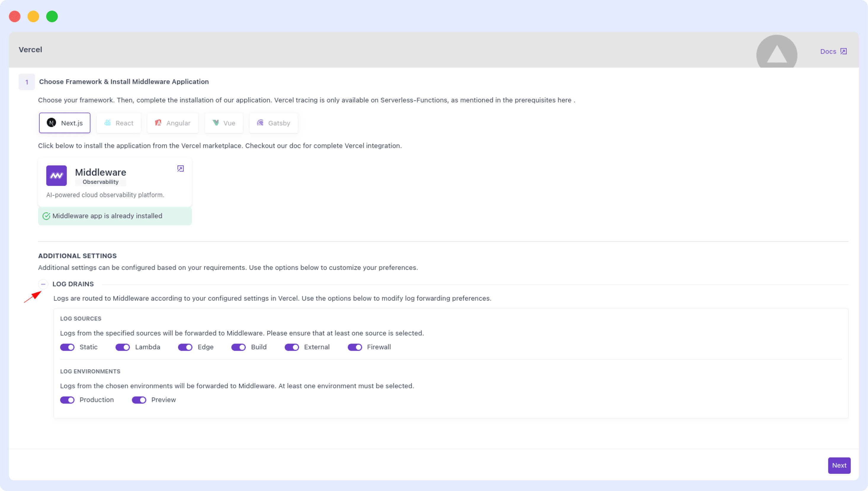Pick the Gatsby framework option

pos(273,123)
